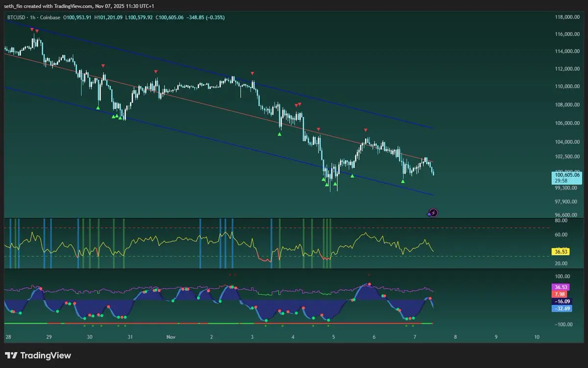Click the Nov label on time axis
This screenshot has height=368, width=588.
pos(171,337)
